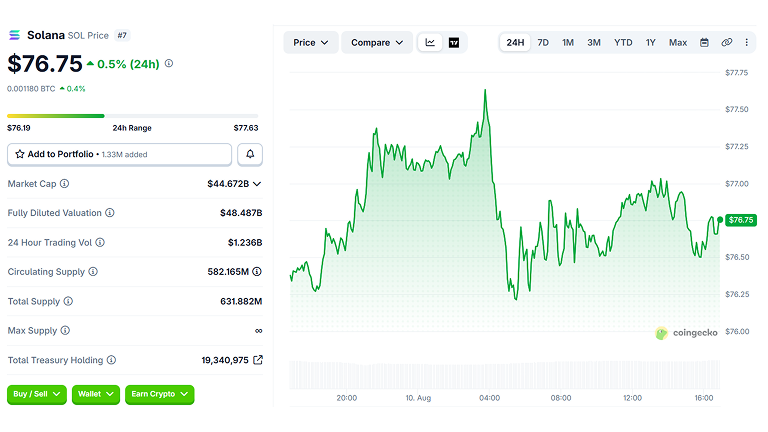Click the $76.75 current price chart label
768x432 pixels.
(741, 220)
